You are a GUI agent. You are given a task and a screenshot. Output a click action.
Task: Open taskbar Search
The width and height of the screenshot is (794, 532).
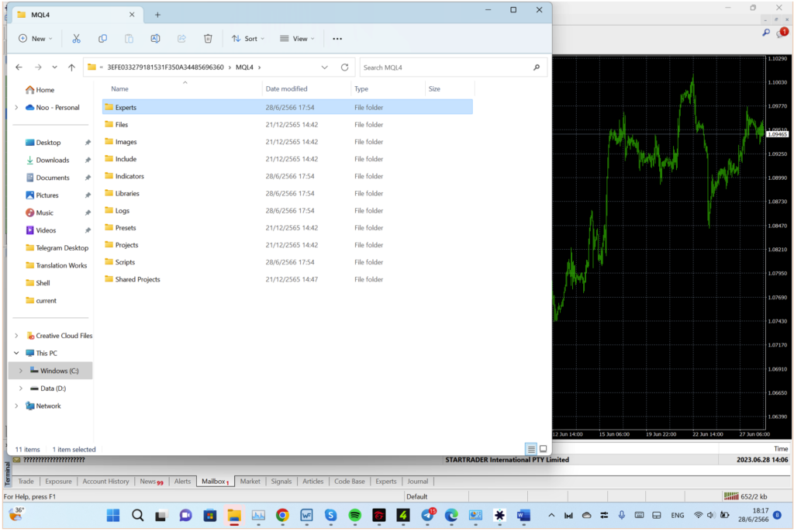[137, 515]
